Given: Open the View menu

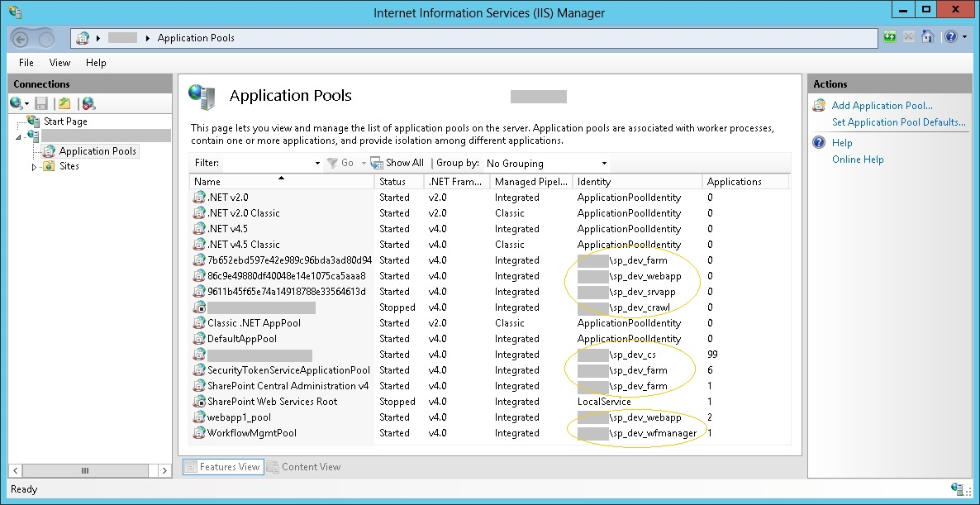Looking at the screenshot, I should (x=60, y=63).
